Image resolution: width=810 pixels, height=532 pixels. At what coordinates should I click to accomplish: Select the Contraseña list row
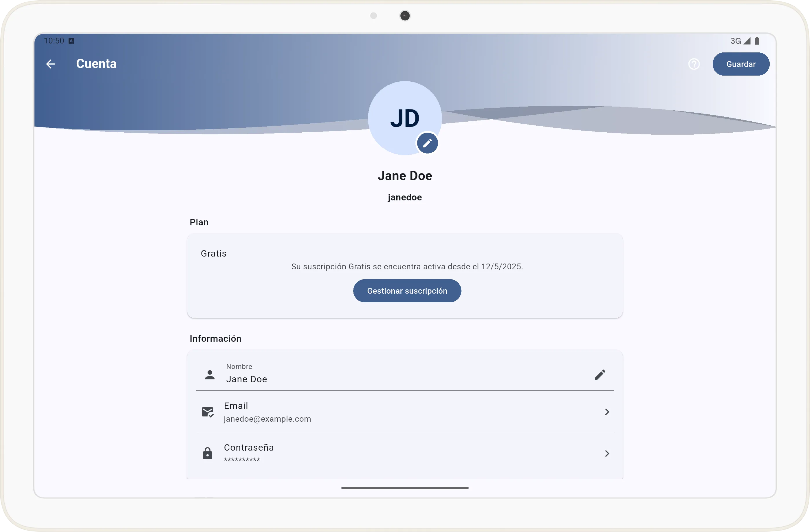(x=404, y=454)
